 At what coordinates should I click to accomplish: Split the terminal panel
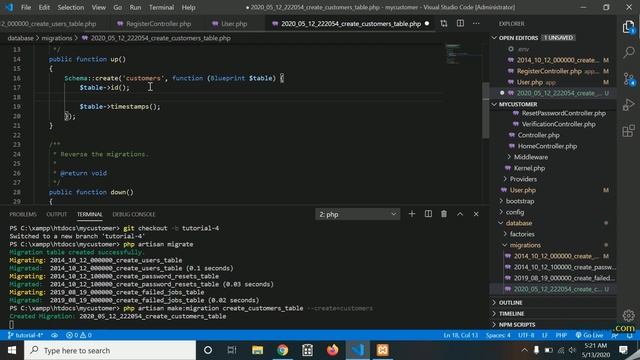click(x=428, y=214)
